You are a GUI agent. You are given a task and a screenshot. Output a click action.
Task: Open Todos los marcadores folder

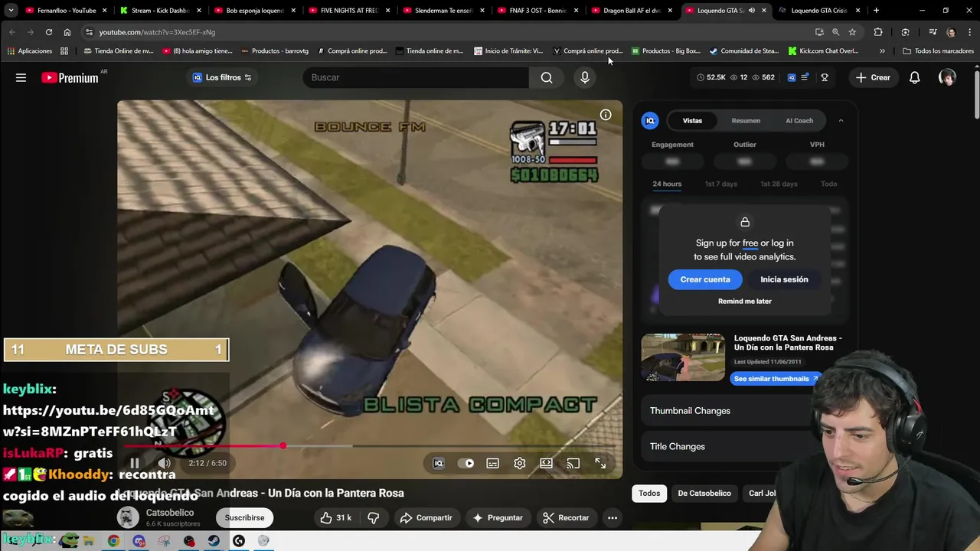pos(938,51)
